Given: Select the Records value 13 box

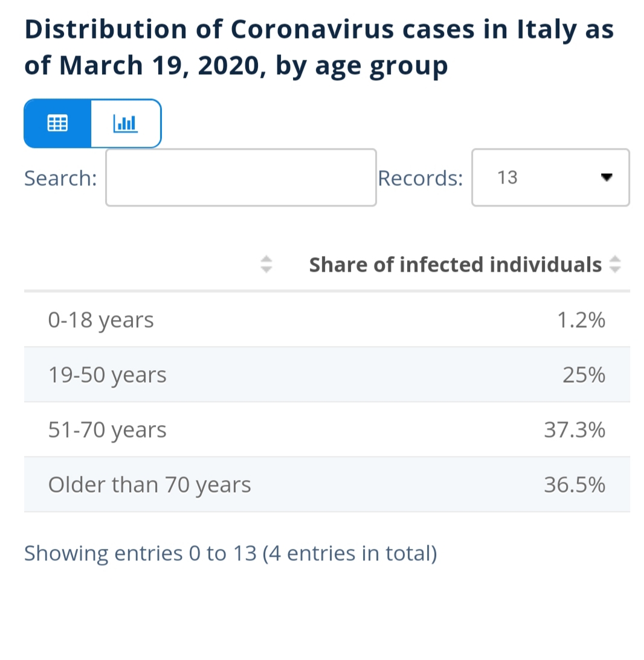Looking at the screenshot, I should tap(550, 177).
